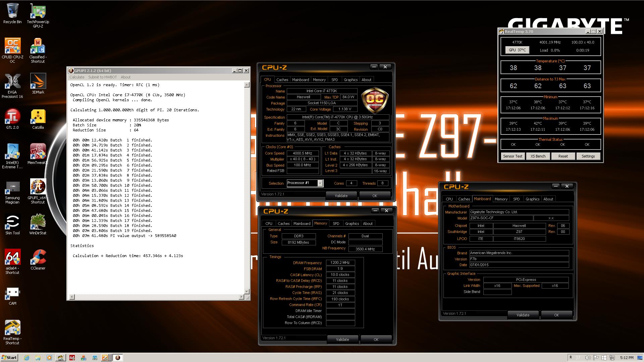Click the DRAM Frequency value field
The width and height of the screenshot is (644, 362).
tap(340, 263)
